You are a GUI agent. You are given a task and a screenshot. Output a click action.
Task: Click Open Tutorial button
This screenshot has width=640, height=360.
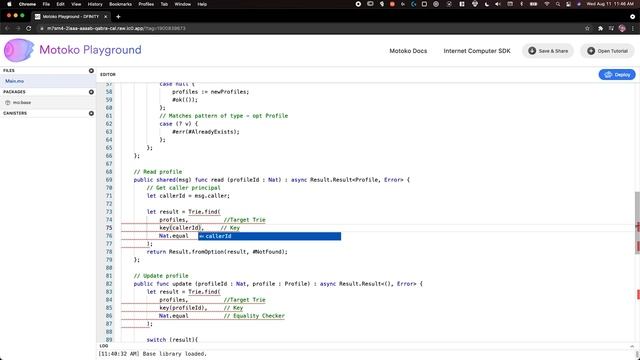pyautogui.click(x=607, y=51)
